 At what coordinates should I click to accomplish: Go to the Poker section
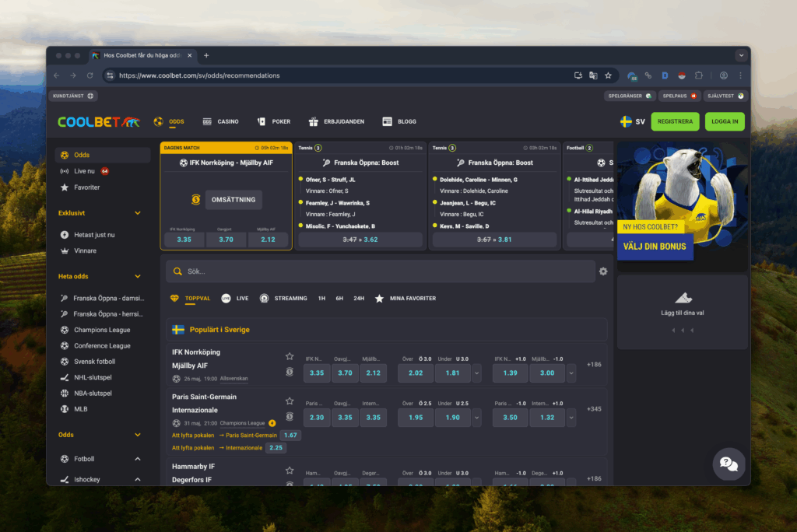[x=274, y=121]
